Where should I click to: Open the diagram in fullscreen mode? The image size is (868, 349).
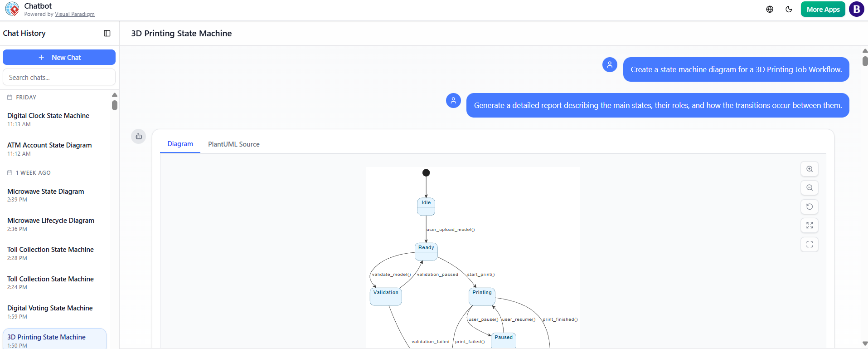coord(809,245)
